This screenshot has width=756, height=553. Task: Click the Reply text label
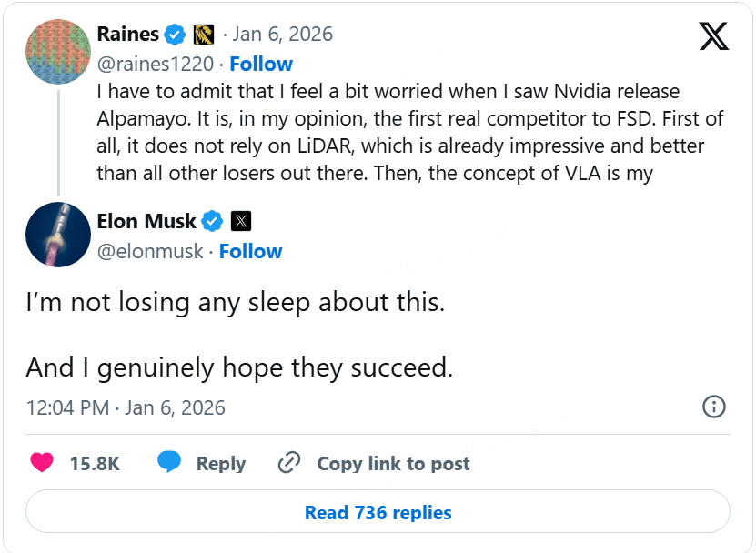pyautogui.click(x=221, y=463)
